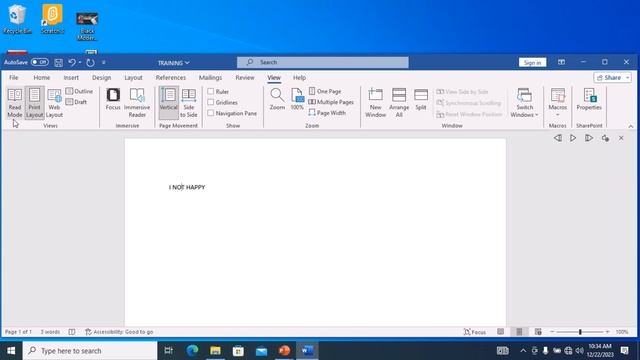
Task: Click the zoom out minus button
Action: click(552, 332)
